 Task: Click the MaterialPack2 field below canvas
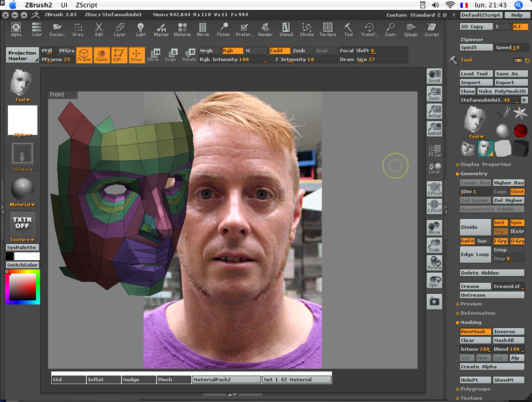tap(226, 380)
